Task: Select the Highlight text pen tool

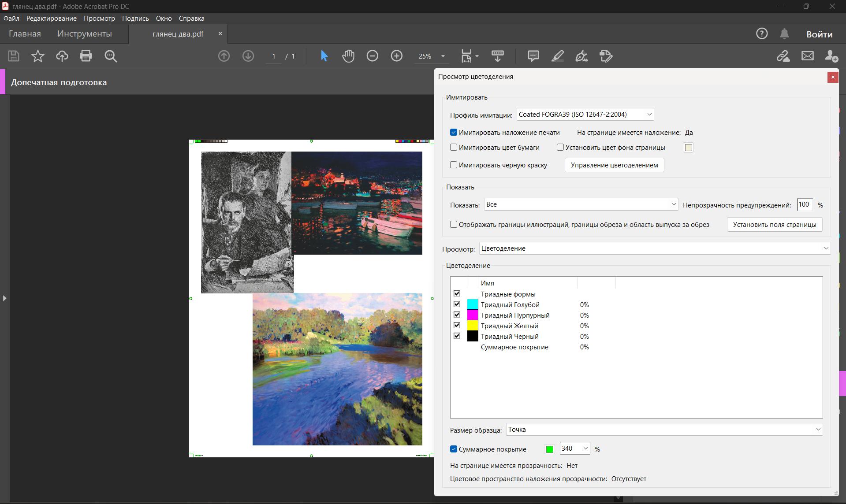Action: 558,56
